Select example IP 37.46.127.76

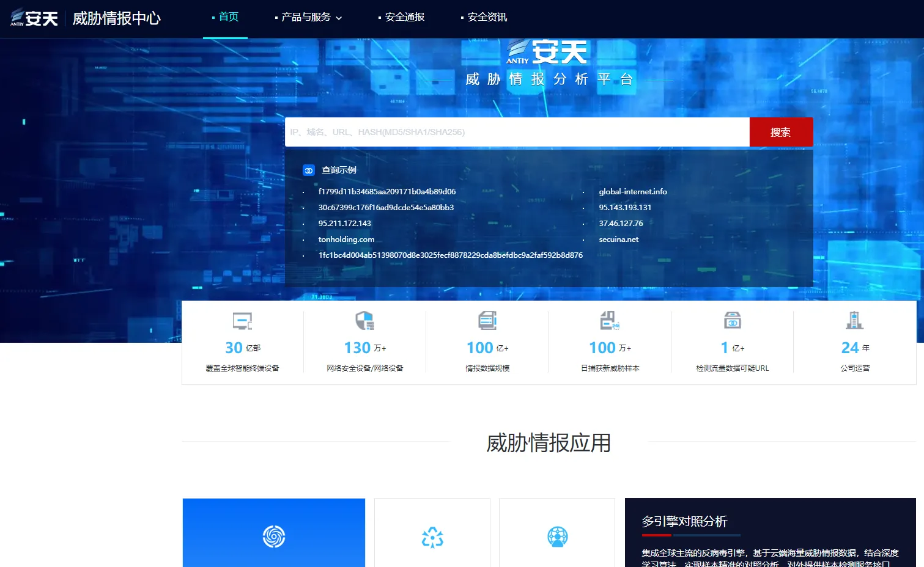621,224
